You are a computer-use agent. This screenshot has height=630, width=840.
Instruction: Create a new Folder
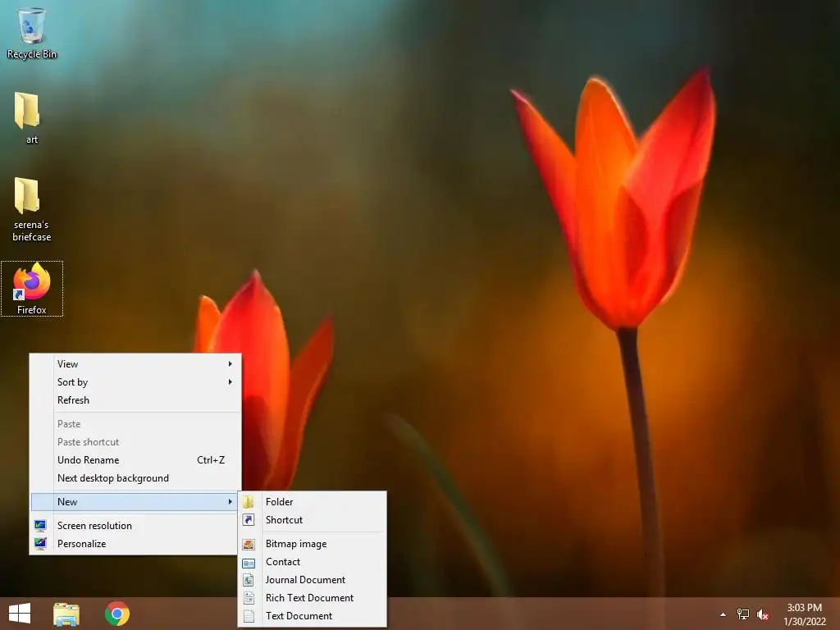point(313,502)
